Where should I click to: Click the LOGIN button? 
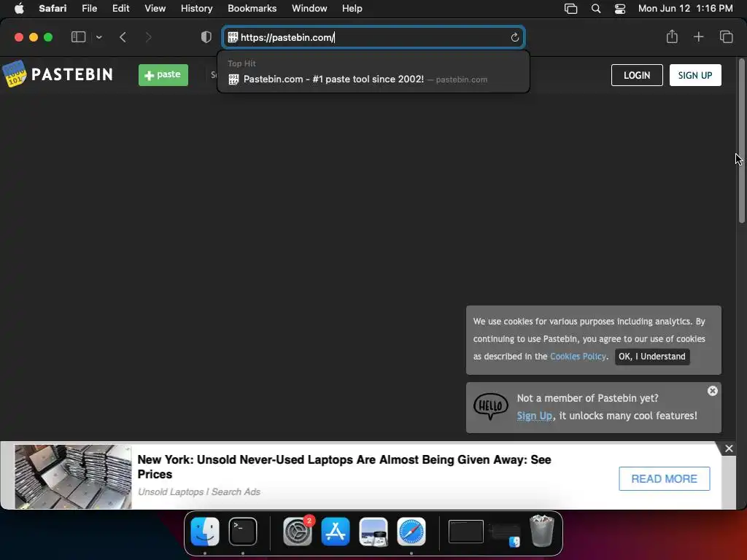pos(636,75)
